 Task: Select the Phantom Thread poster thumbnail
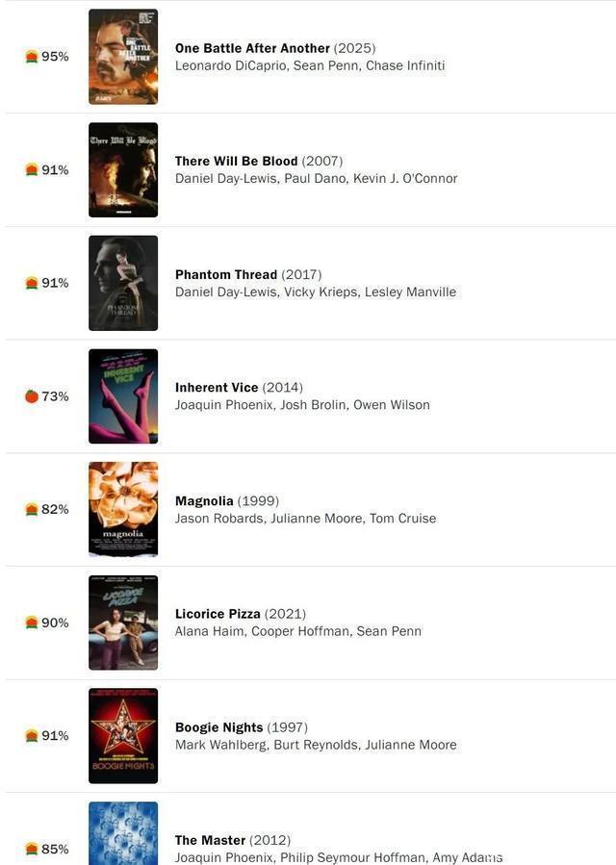click(123, 283)
